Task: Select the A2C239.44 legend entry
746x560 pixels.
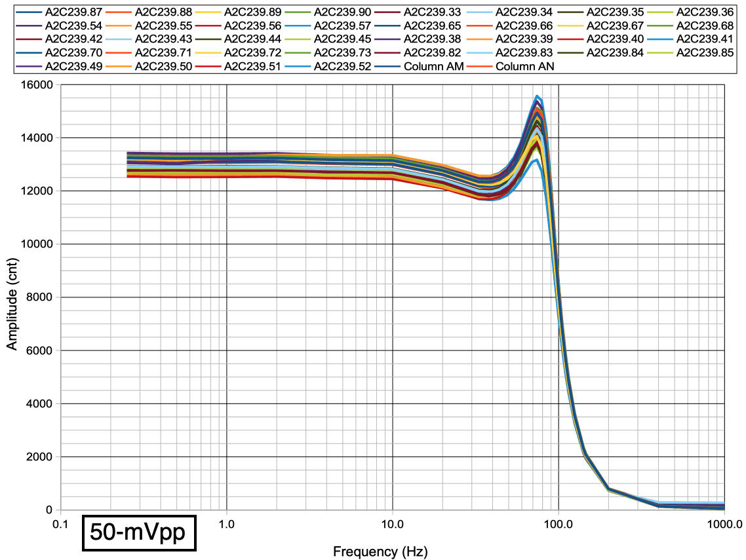Action: point(252,39)
